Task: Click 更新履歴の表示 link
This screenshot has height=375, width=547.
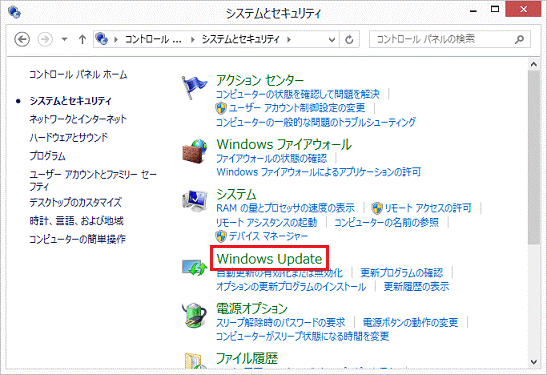Action: coord(417,286)
